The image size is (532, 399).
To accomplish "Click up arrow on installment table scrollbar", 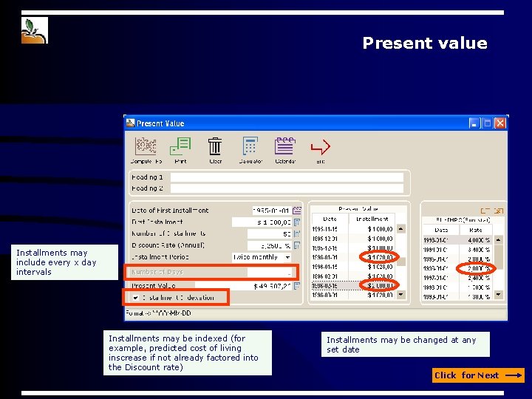I will tap(401, 229).
